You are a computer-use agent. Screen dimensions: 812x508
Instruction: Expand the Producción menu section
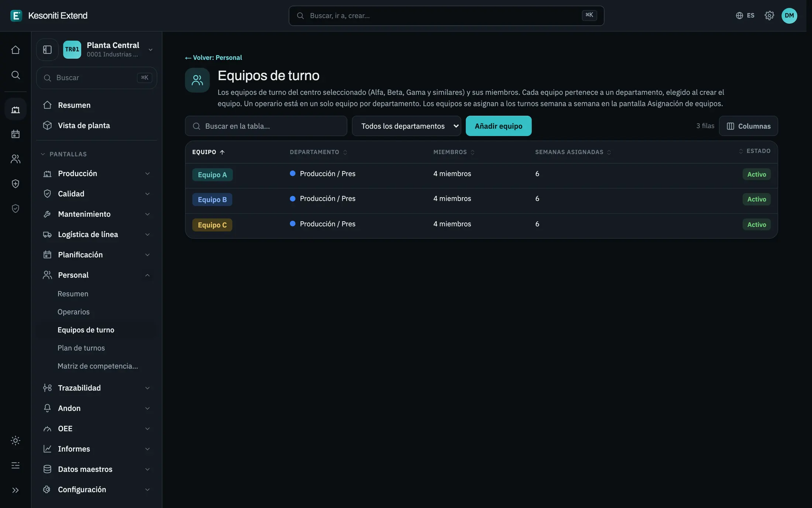[x=97, y=174]
